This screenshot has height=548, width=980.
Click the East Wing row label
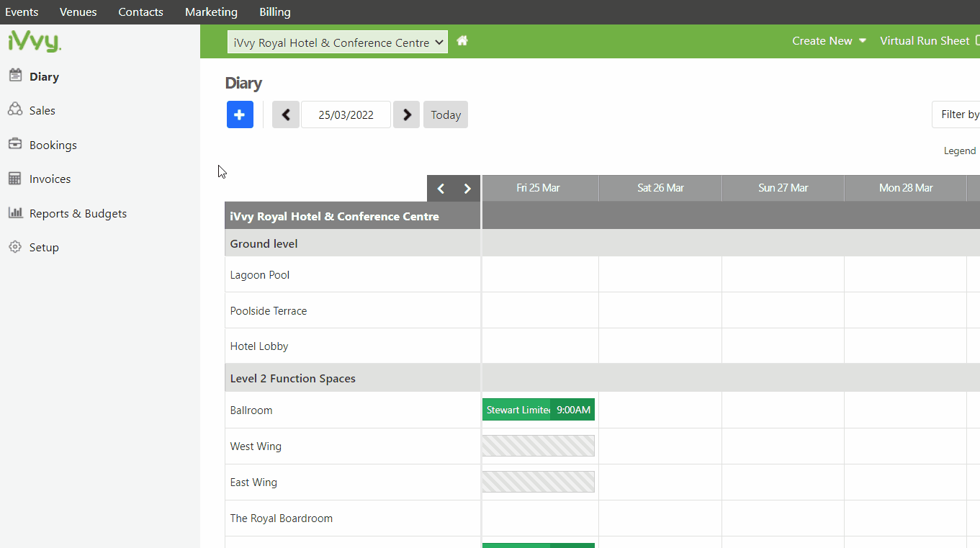[253, 482]
